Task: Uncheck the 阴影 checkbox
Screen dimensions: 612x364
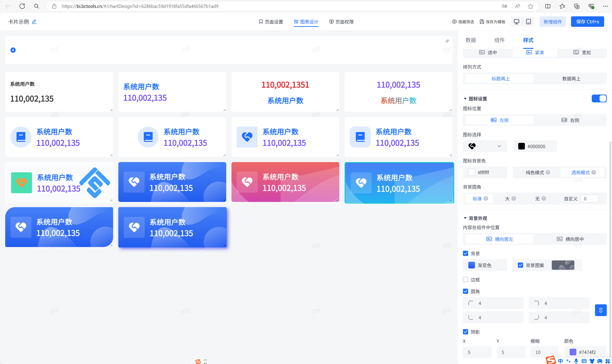Action: click(465, 332)
